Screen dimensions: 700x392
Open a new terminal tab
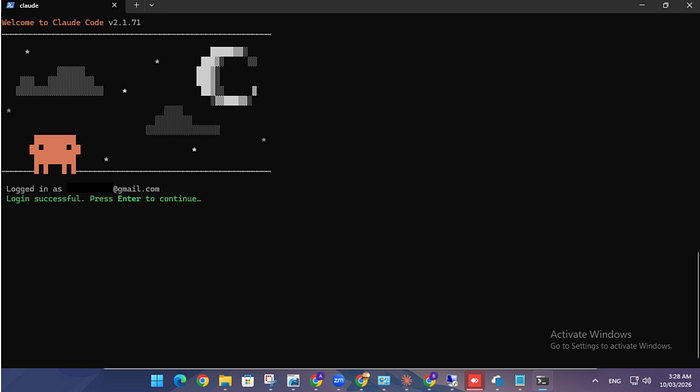tap(136, 5)
